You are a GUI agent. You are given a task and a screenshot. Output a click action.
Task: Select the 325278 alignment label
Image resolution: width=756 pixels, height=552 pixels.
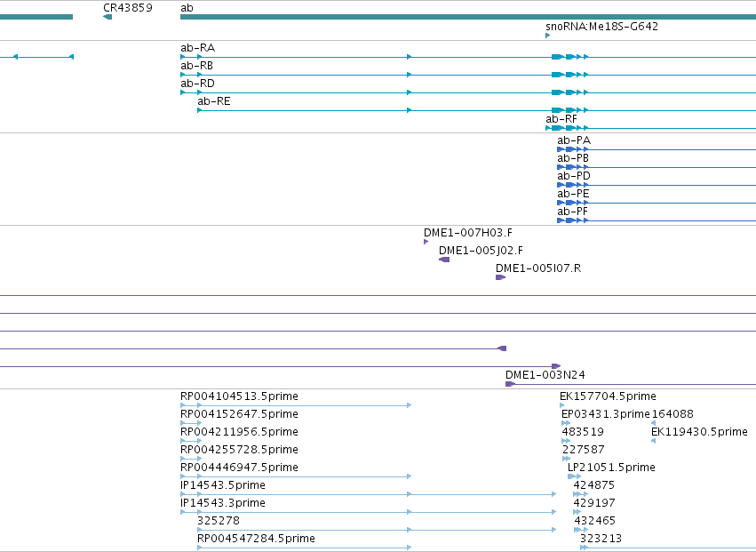coord(219,521)
